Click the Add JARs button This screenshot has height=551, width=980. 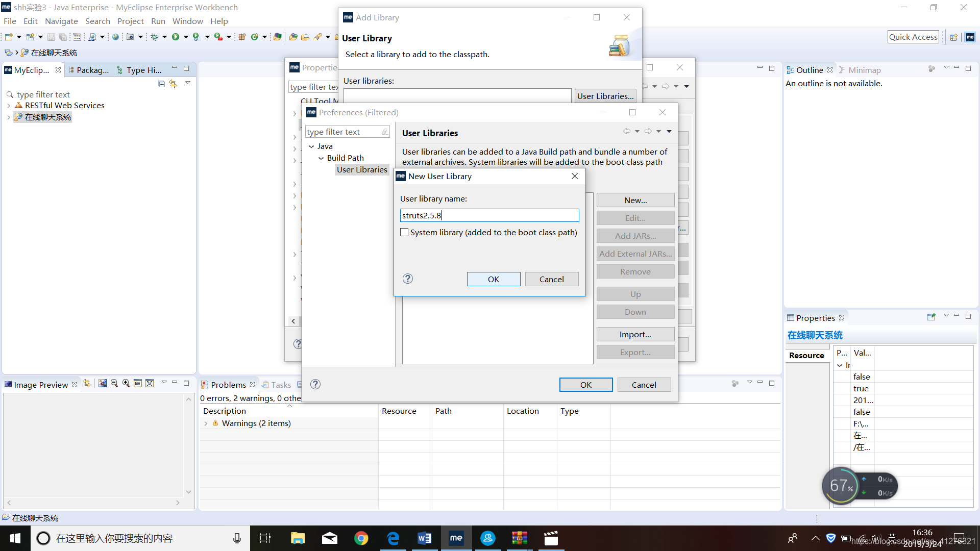(635, 236)
